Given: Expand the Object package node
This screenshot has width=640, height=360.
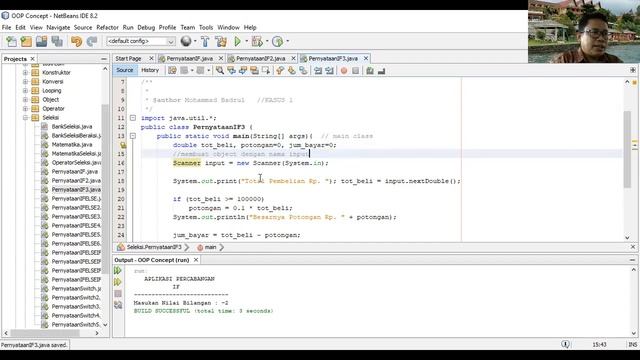Looking at the screenshot, I should (25, 100).
